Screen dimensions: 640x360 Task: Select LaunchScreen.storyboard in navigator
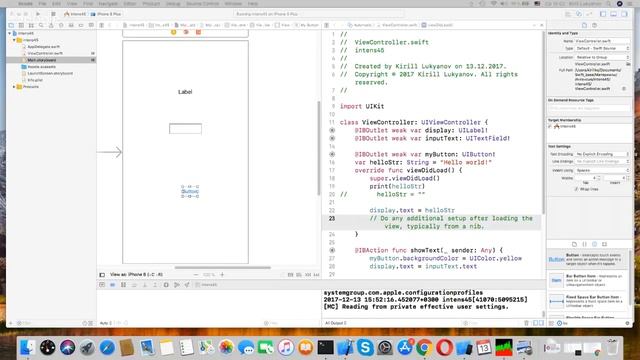(50, 73)
